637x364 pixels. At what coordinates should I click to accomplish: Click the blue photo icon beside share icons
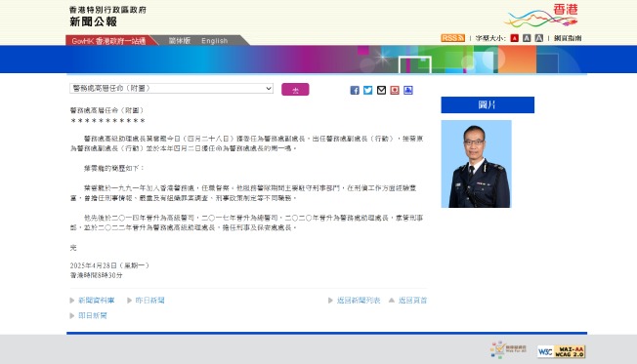(408, 90)
